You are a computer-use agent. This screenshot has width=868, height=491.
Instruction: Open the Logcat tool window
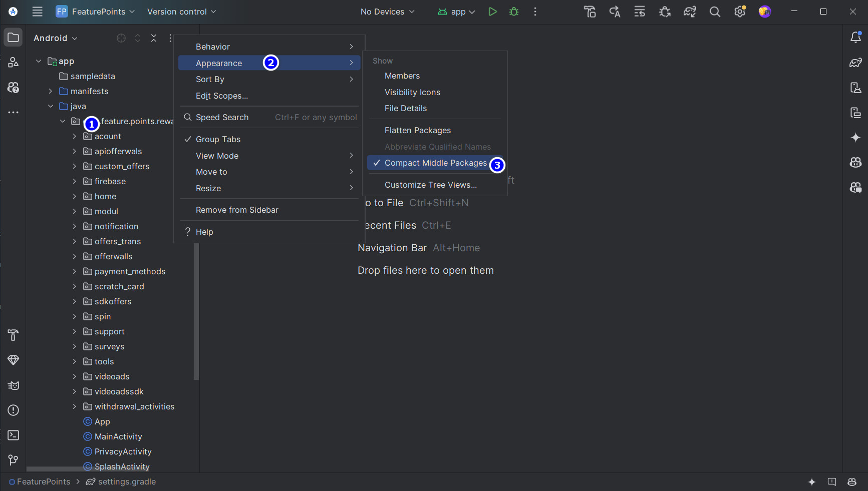click(x=14, y=385)
